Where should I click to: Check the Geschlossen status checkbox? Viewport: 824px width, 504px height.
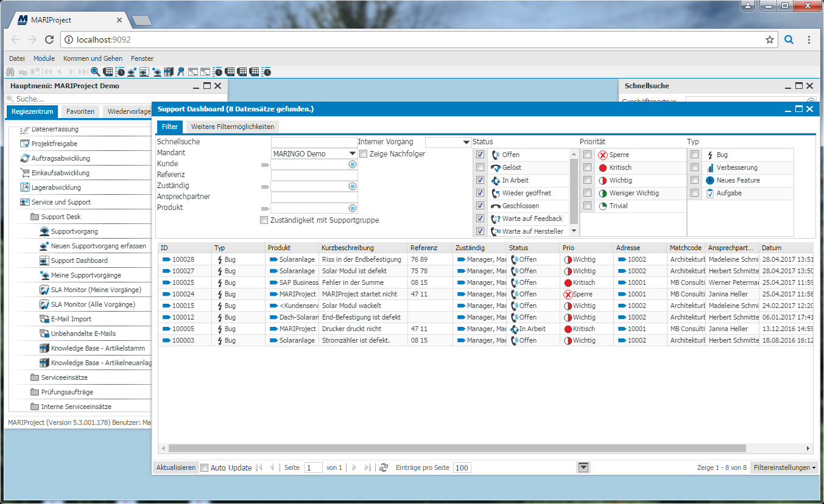[480, 206]
